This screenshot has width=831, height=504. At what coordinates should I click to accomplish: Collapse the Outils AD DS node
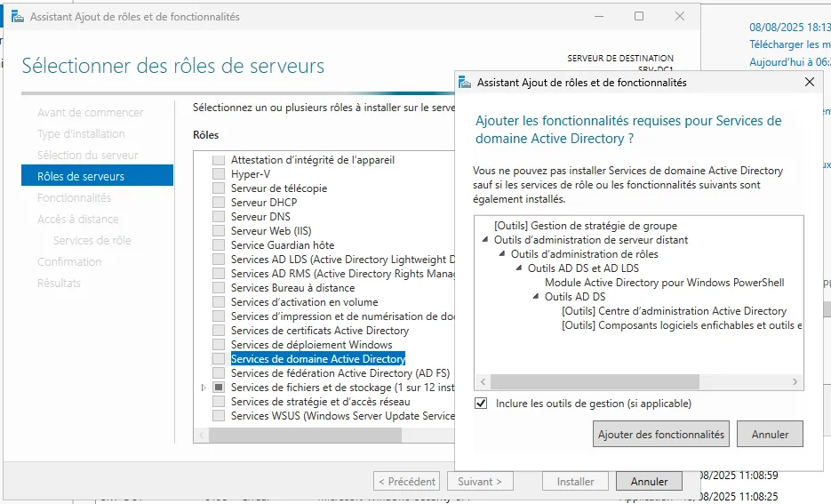(536, 297)
